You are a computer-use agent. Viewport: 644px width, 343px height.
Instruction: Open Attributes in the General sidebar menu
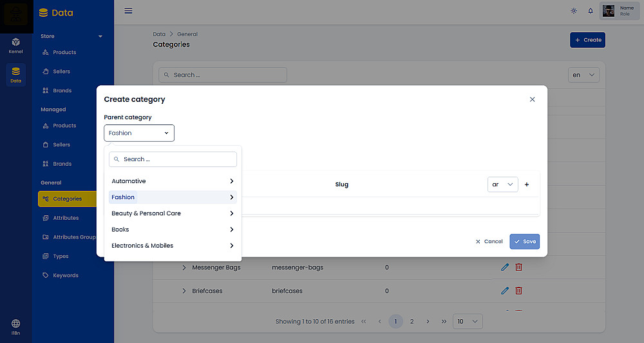click(66, 218)
